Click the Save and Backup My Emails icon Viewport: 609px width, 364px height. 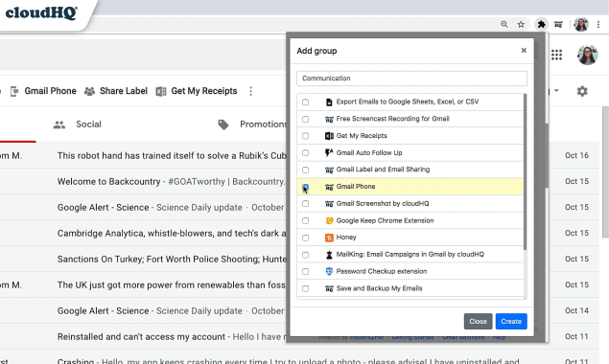point(329,288)
